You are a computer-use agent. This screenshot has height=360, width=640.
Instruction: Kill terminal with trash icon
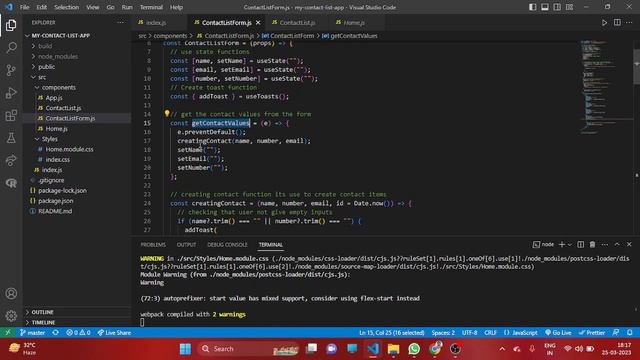[592, 244]
